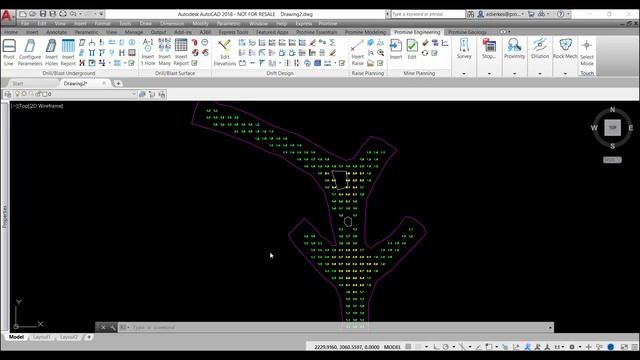Click Insert Report in Drill/Blast Surface

click(x=181, y=52)
